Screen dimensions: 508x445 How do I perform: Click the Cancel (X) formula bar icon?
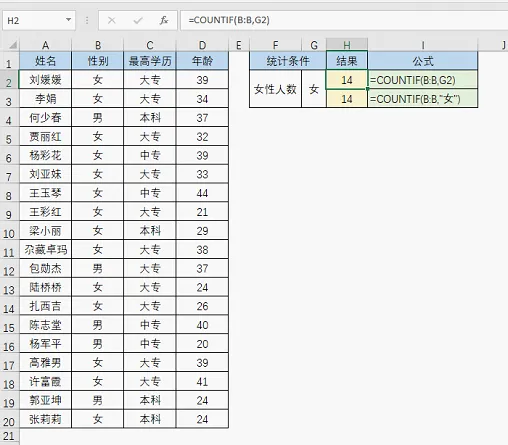click(x=112, y=21)
